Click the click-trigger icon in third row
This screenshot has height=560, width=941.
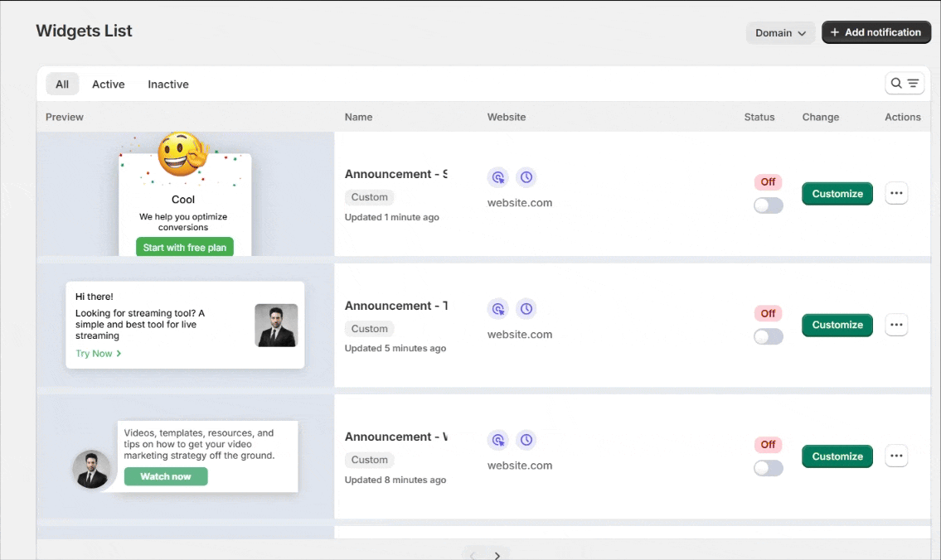click(497, 440)
